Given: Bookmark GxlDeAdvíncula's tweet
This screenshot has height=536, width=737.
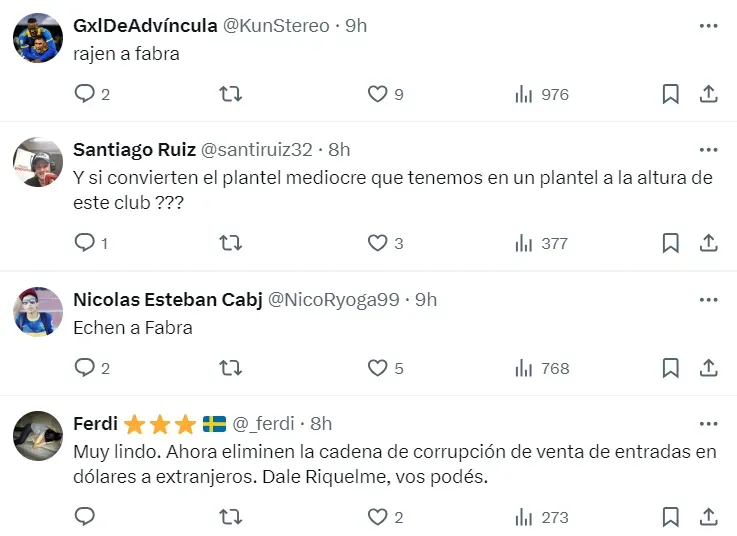Looking at the screenshot, I should coord(670,94).
